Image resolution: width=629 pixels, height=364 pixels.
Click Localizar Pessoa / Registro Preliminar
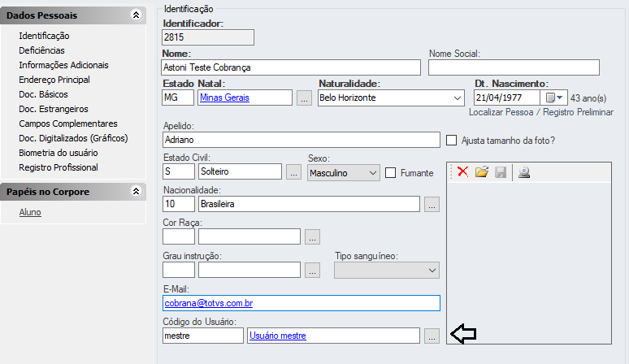pos(541,112)
